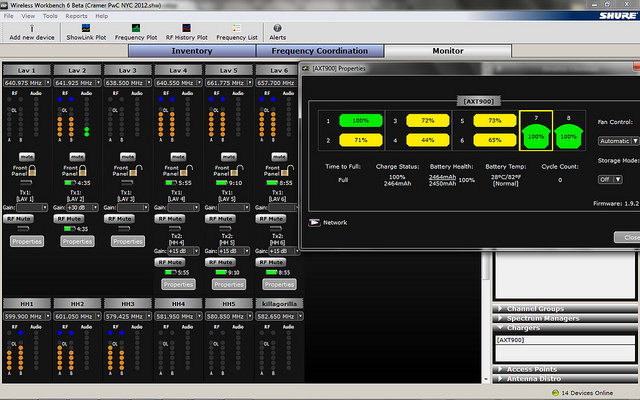
Task: Click the Lav 2 Tx1 battery indicator
Action: tap(70, 183)
